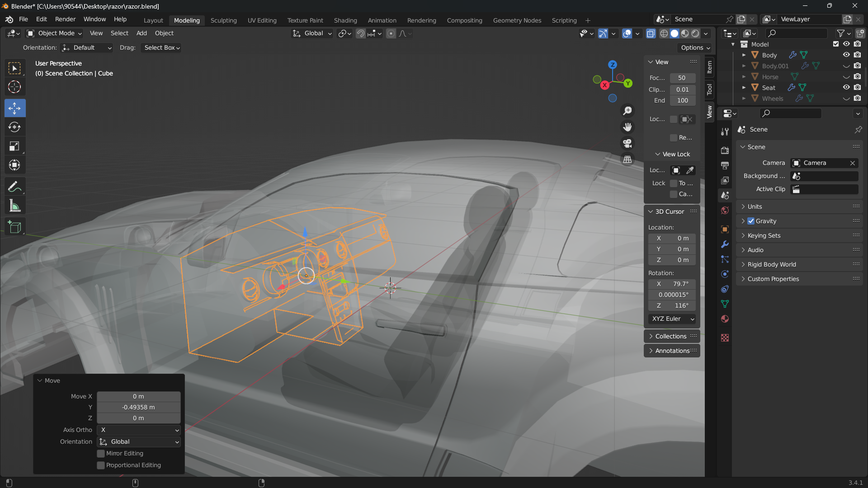Click the Focal Length value field
Viewport: 868px width, 488px height.
(682, 78)
